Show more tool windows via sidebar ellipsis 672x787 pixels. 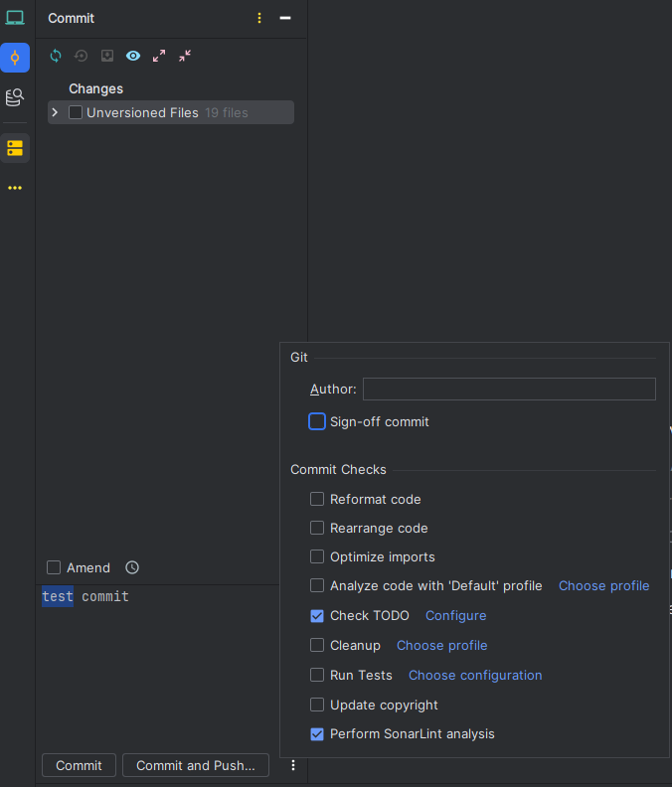coord(15,188)
